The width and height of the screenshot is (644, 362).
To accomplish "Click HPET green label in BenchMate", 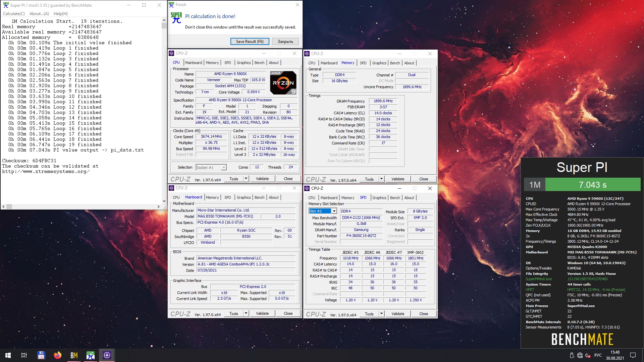I will (x=530, y=290).
